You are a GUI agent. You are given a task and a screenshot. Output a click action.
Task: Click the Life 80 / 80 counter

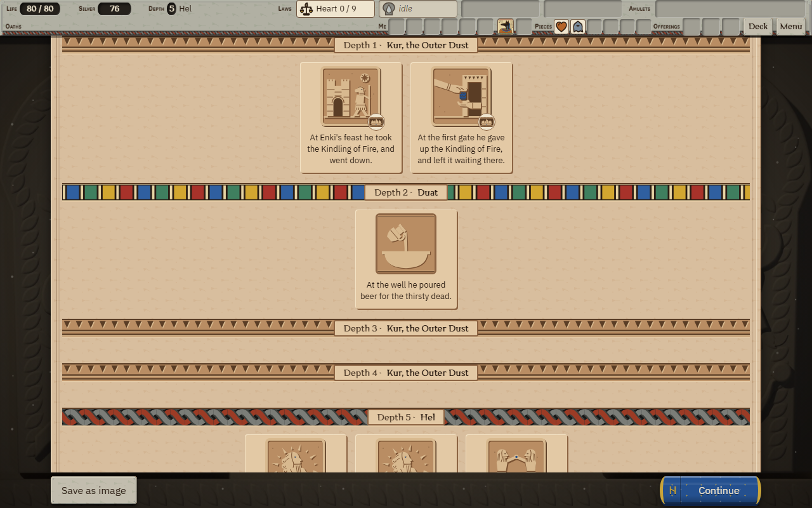(40, 9)
